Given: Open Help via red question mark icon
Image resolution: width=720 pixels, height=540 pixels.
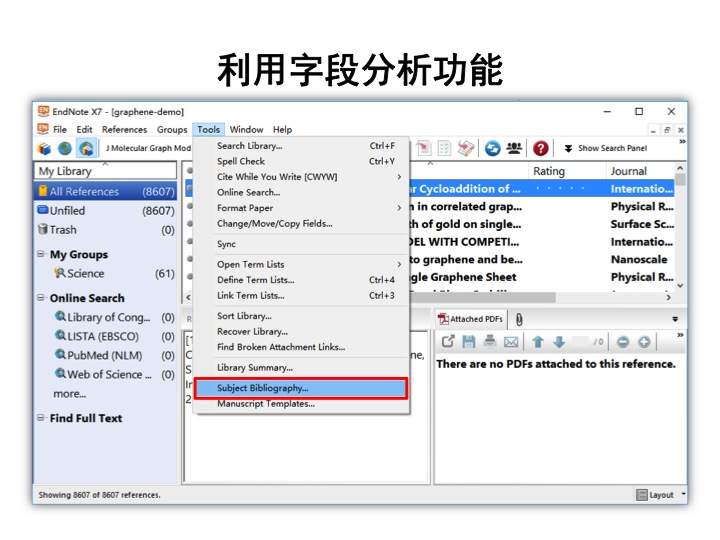Looking at the screenshot, I should coord(540,148).
